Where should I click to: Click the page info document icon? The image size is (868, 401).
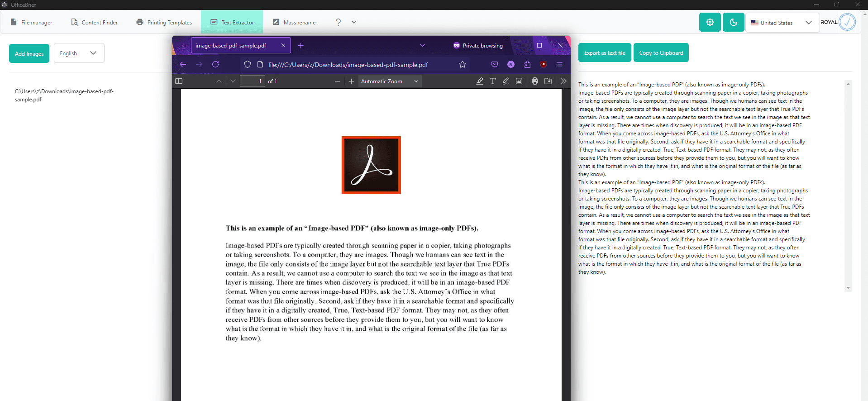click(x=260, y=64)
